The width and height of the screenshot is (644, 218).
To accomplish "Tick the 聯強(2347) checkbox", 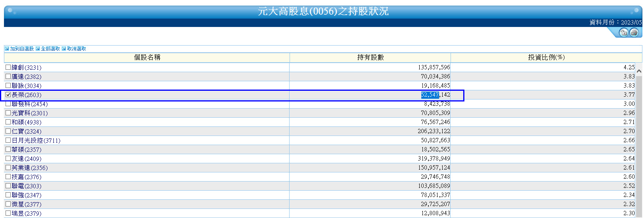I will click(8, 195).
